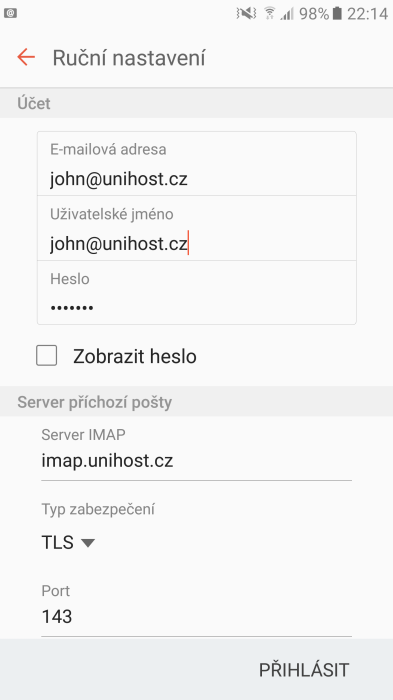Tap the mobile signal strength icon
Screen dimensions: 393x700
[287, 14]
